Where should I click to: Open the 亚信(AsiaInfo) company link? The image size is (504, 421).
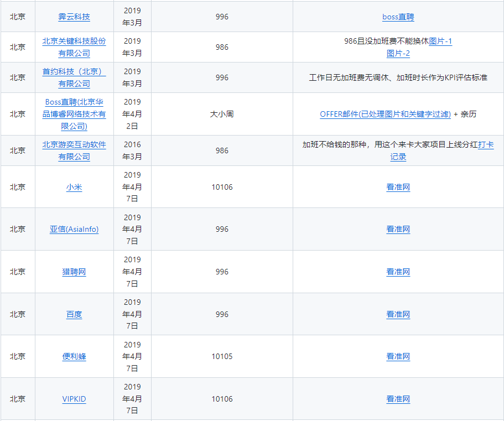coord(74,229)
